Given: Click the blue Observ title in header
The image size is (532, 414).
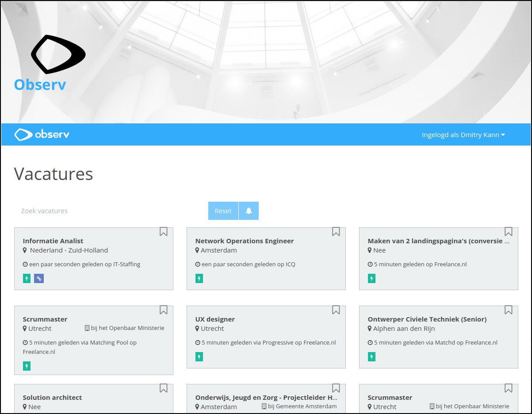Looking at the screenshot, I should coord(40,84).
